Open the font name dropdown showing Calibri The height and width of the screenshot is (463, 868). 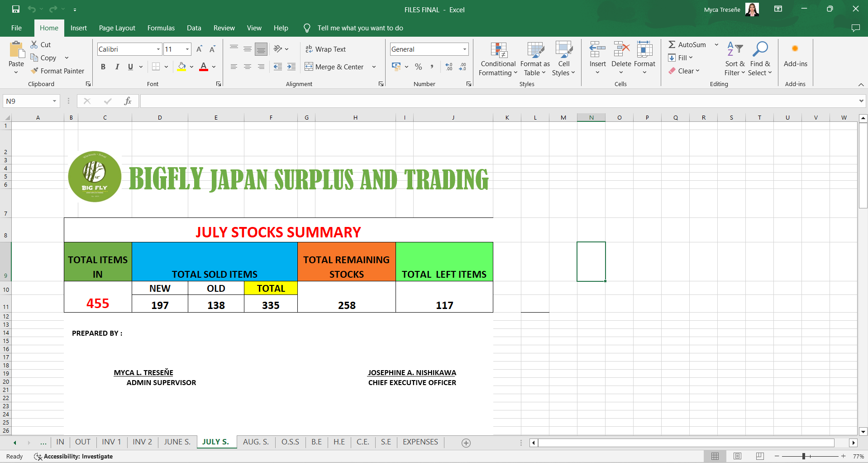pos(158,49)
